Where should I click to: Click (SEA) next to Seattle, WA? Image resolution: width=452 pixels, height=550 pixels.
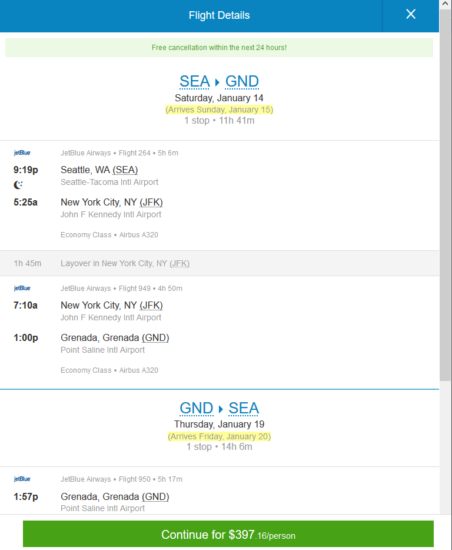tap(125, 170)
